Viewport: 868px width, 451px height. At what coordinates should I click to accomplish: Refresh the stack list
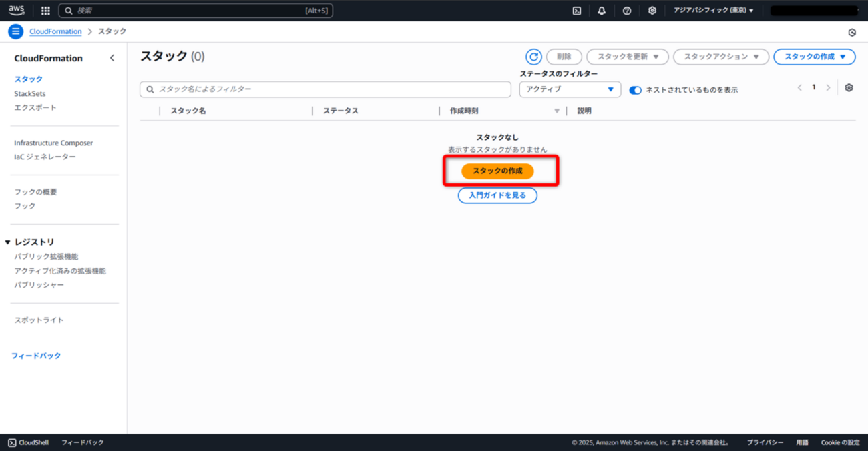[x=533, y=57]
